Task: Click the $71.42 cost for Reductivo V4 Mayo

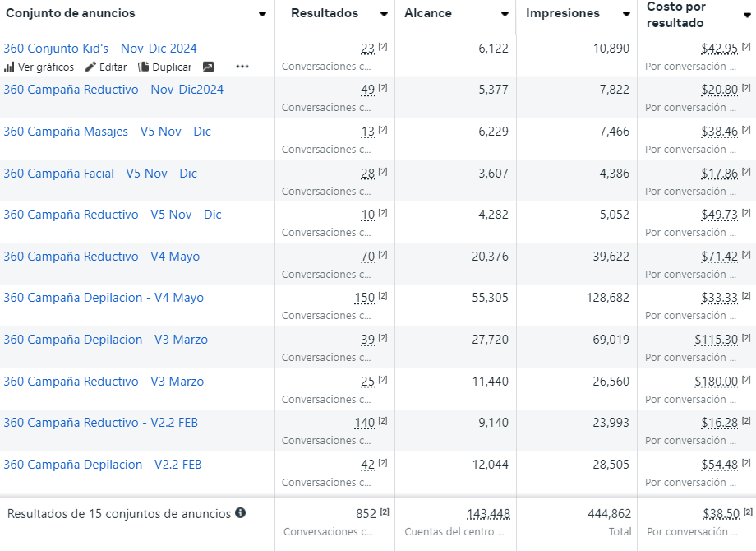Action: 719,257
